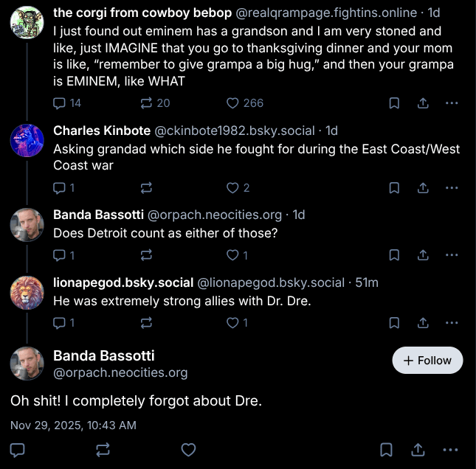Screen dimensions: 476x469
Task: Share the Eminem grandson post
Action: point(423,103)
